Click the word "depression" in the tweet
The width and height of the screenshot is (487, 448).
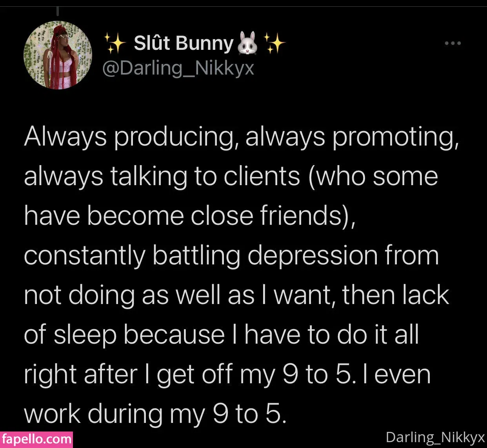pos(312,255)
